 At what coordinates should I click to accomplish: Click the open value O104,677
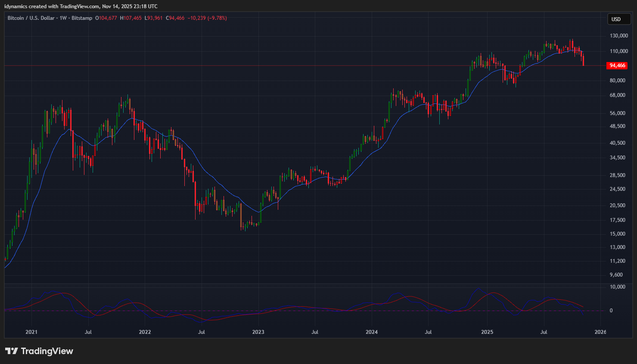tap(106, 18)
